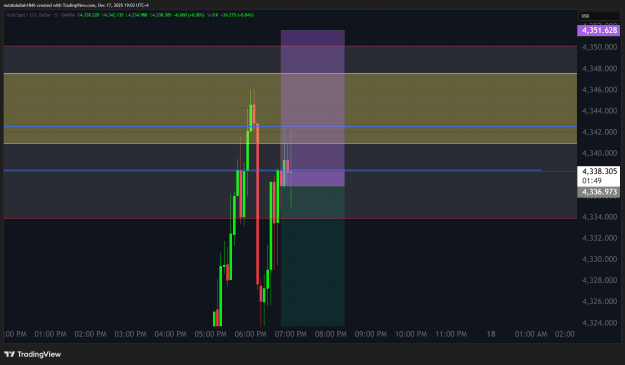Click the 4,324.000 price axis label
This screenshot has height=365, width=625.
599,323
